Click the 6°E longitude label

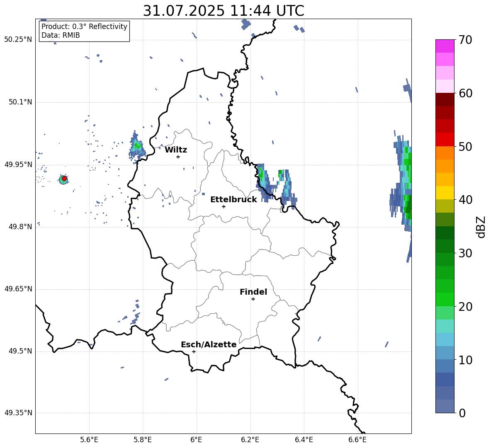point(196,440)
